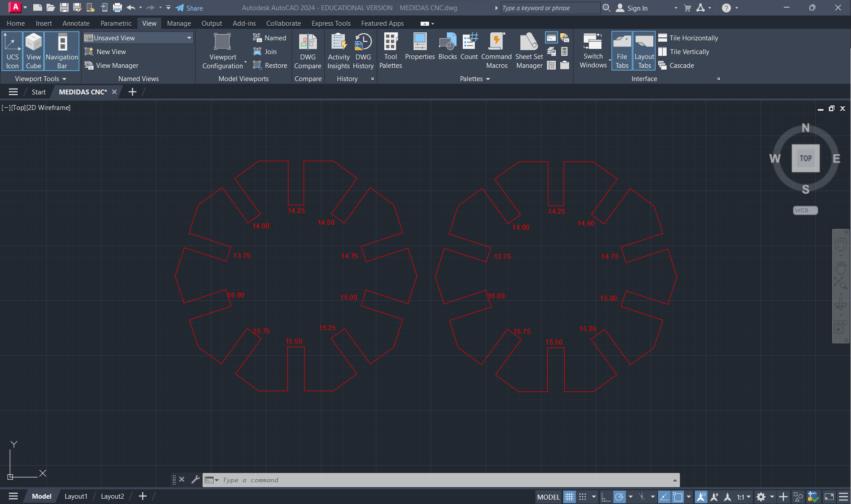Toggle the Navigation Bar display
Image resolution: width=851 pixels, height=504 pixels.
[62, 51]
